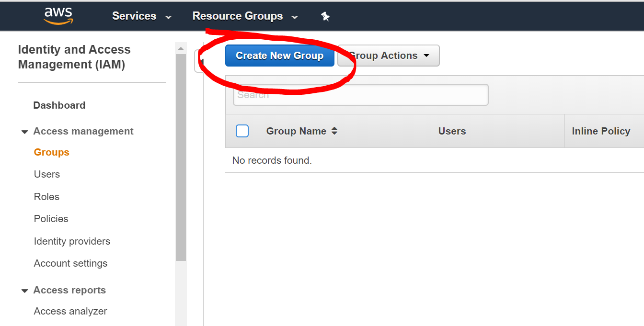Open Identity providers page

pos(72,241)
